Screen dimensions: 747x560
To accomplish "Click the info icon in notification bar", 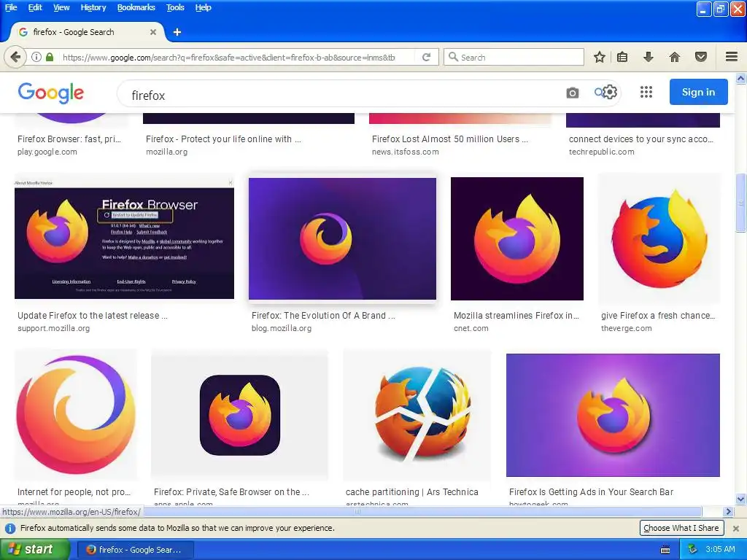I will click(x=10, y=528).
